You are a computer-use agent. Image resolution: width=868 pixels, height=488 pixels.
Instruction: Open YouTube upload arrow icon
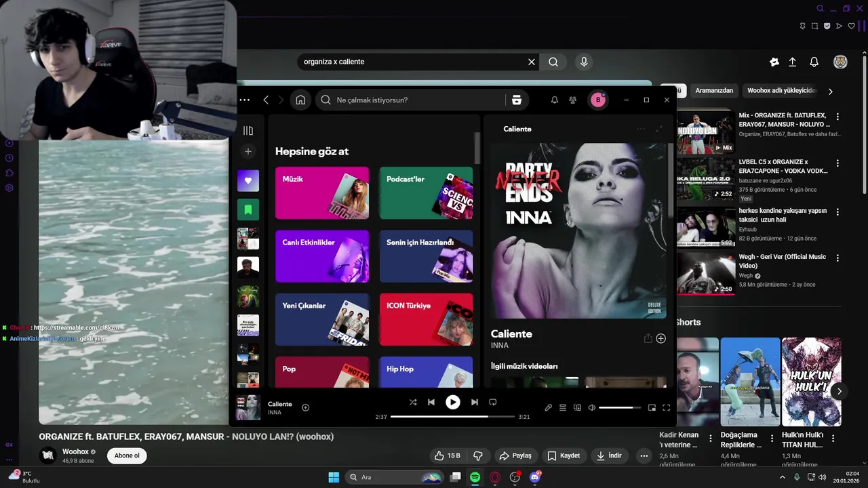(792, 62)
